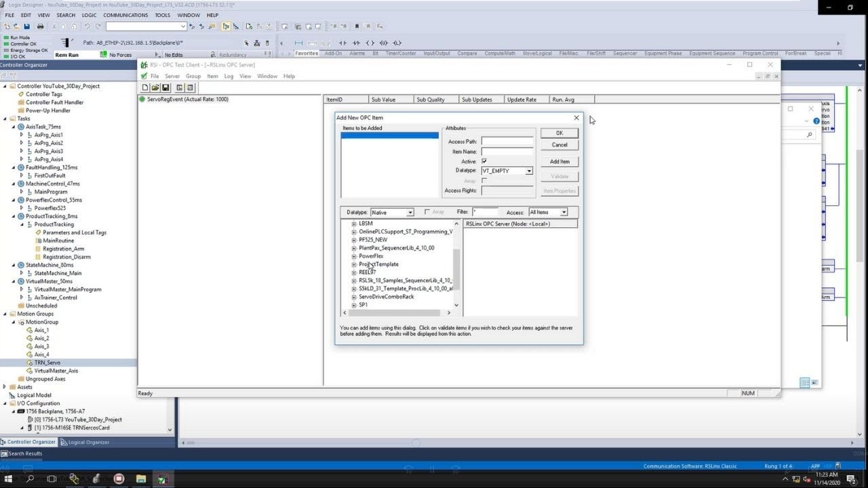
Task: Insert an Output Unlatch (U) coil
Action: tap(384, 43)
